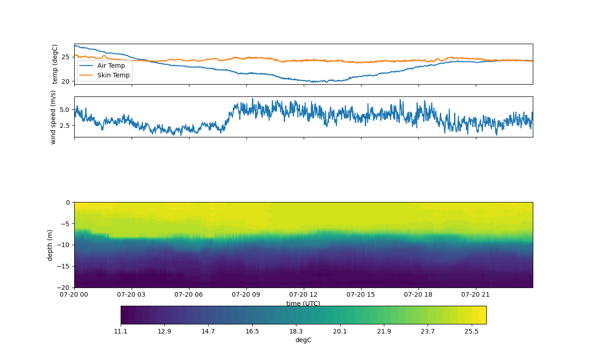
Task: Select the blue line sample in legend
Action: (x=86, y=66)
